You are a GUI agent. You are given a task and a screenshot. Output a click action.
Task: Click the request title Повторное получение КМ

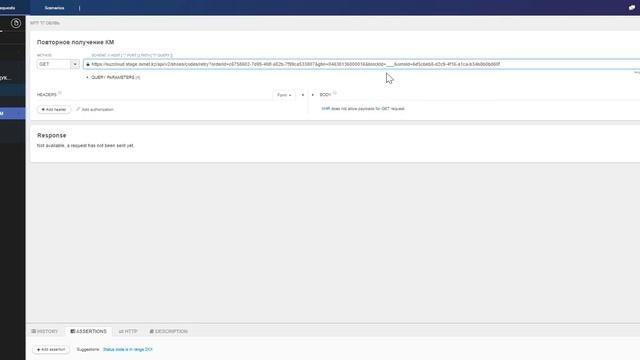[x=76, y=42]
